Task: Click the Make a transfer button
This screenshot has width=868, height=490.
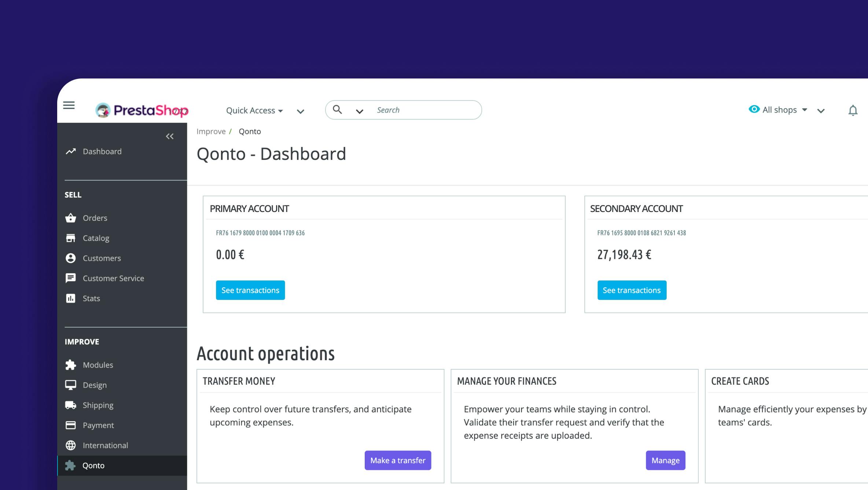Action: pyautogui.click(x=398, y=460)
